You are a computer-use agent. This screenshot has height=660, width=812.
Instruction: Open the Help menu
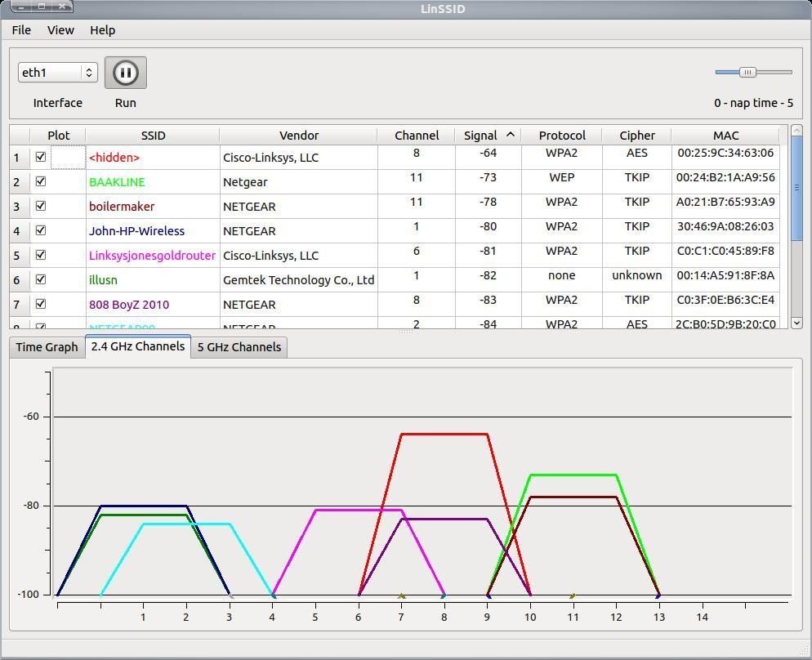102,30
